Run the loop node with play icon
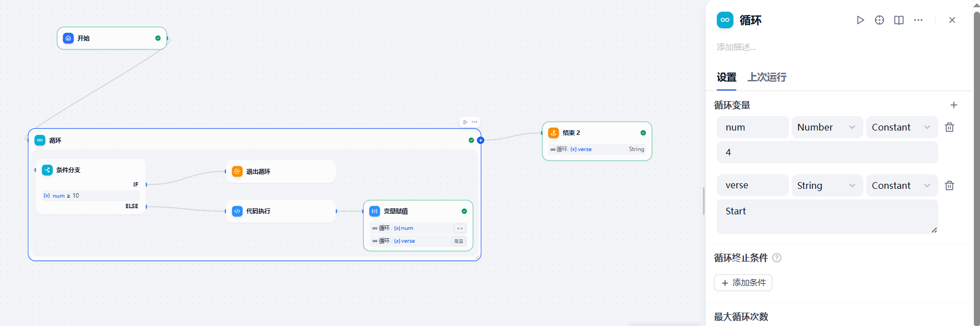980x326 pixels. [860, 20]
